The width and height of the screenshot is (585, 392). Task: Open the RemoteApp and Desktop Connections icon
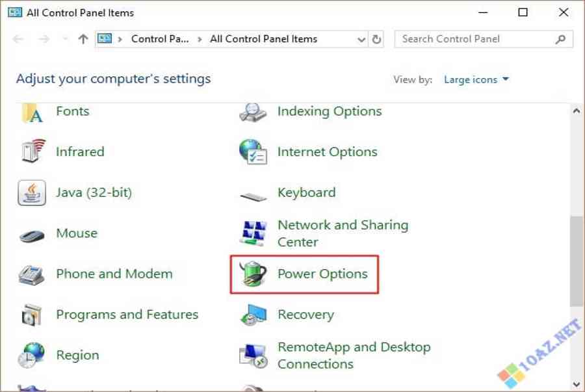coord(253,356)
